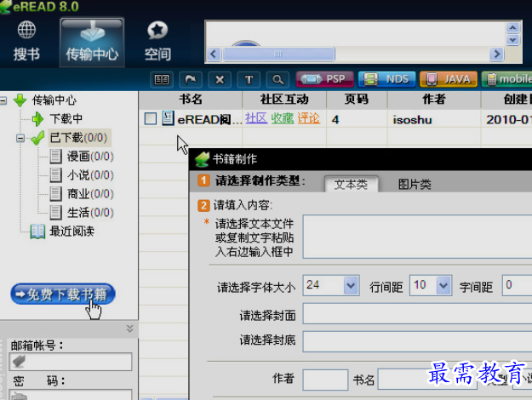Click banner scroll left arrow
The height and width of the screenshot is (400, 532).
tap(214, 54)
